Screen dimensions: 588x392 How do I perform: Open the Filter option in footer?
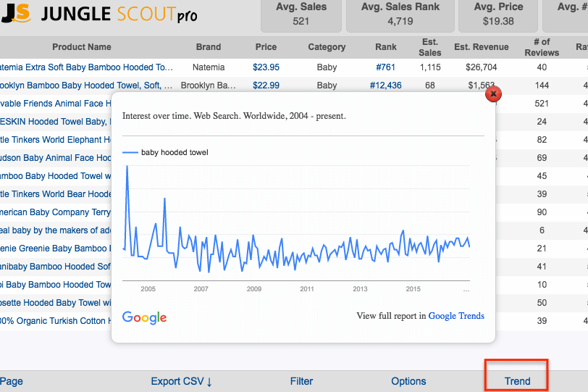[x=301, y=381]
